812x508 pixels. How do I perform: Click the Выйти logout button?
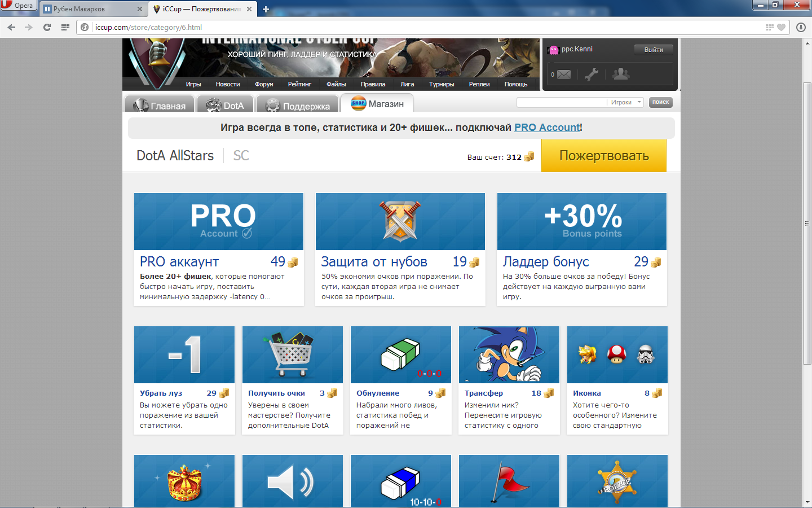coord(654,50)
